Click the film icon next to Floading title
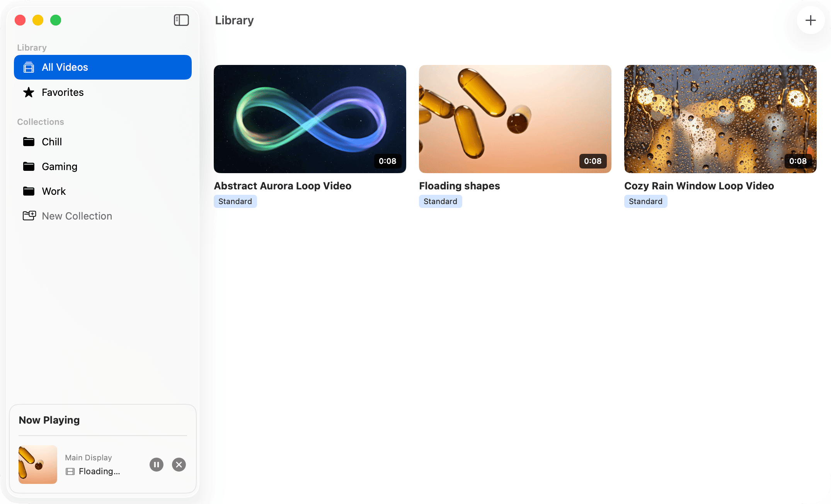The image size is (831, 504). (x=70, y=471)
